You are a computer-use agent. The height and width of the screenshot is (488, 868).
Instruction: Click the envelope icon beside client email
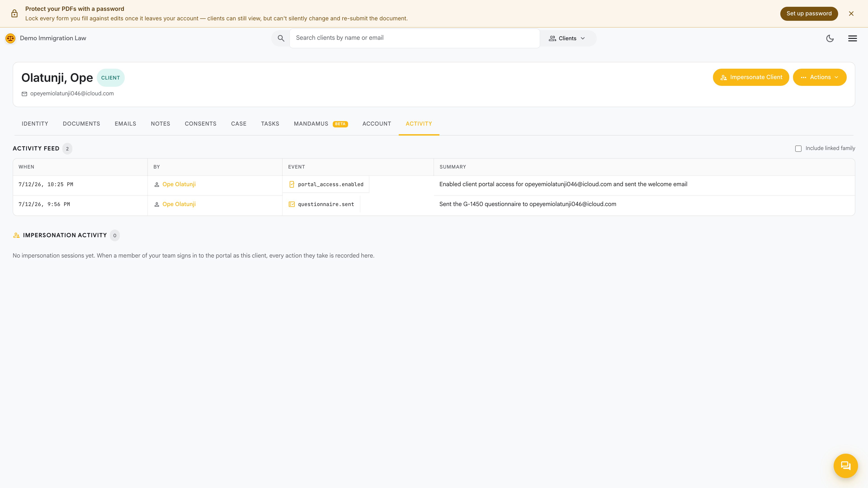pyautogui.click(x=24, y=94)
